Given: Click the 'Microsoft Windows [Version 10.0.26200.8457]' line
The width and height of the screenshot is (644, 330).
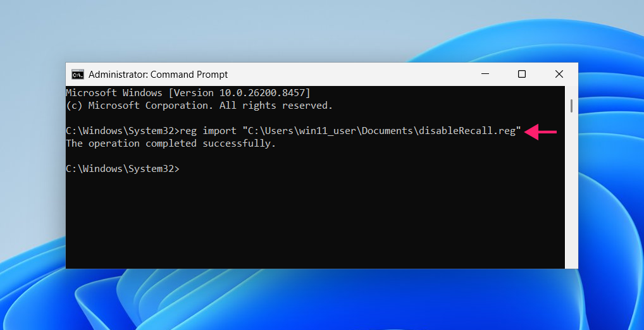Looking at the screenshot, I should pyautogui.click(x=188, y=93).
